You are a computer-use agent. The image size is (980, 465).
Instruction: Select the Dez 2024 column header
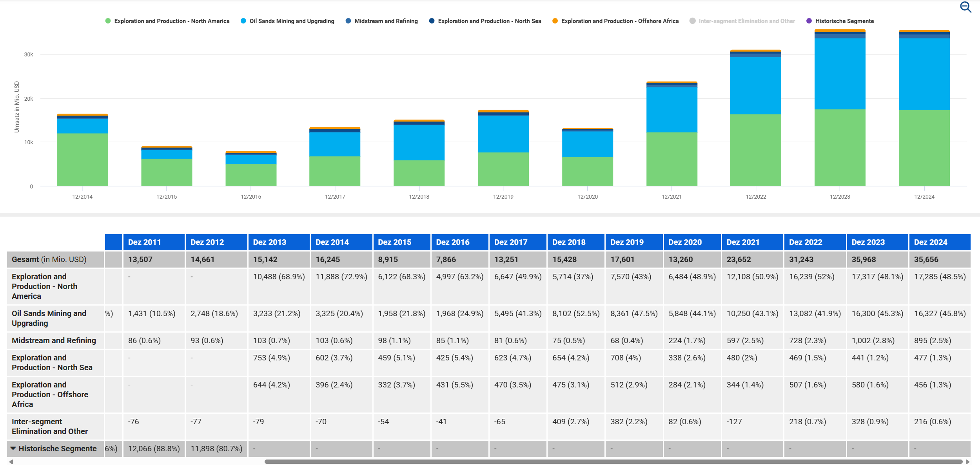point(931,242)
